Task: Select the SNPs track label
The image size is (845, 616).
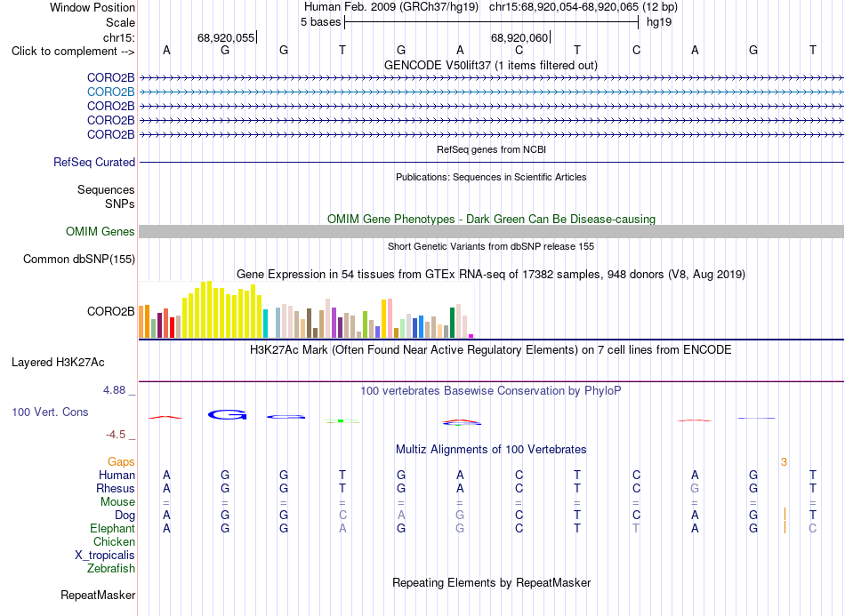Action: pos(120,204)
